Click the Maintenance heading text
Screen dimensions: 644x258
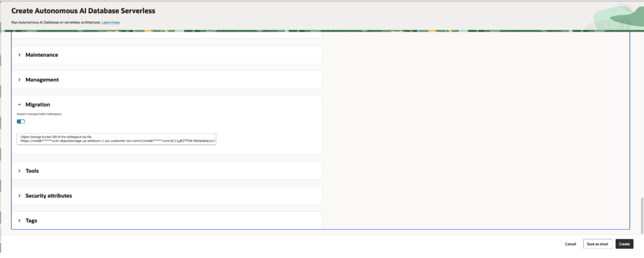point(42,55)
